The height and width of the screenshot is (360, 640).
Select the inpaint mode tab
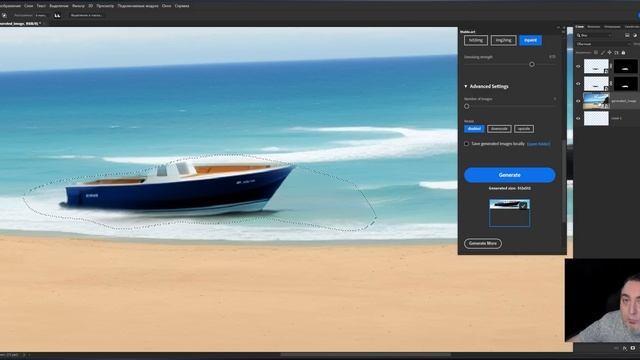pos(530,40)
